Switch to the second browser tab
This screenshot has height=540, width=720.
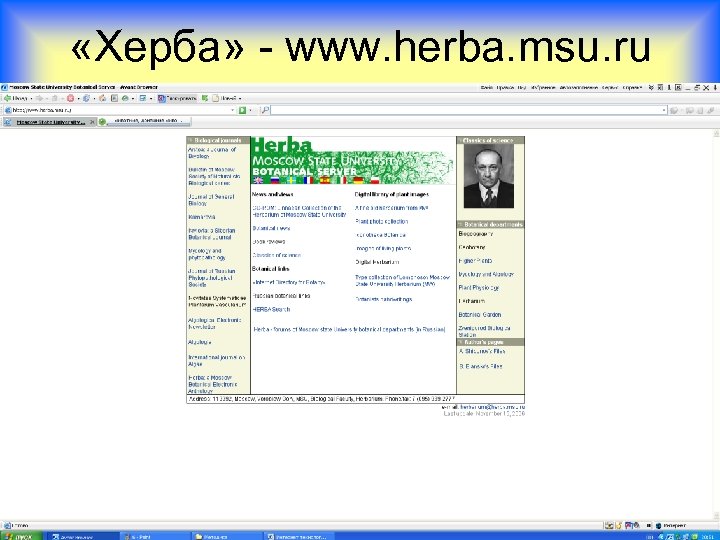[145, 121]
